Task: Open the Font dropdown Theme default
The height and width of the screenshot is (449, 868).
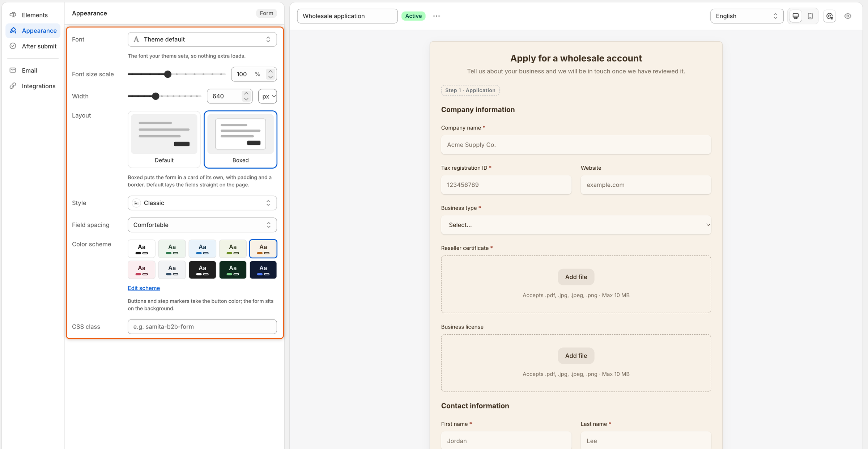Action: (202, 39)
